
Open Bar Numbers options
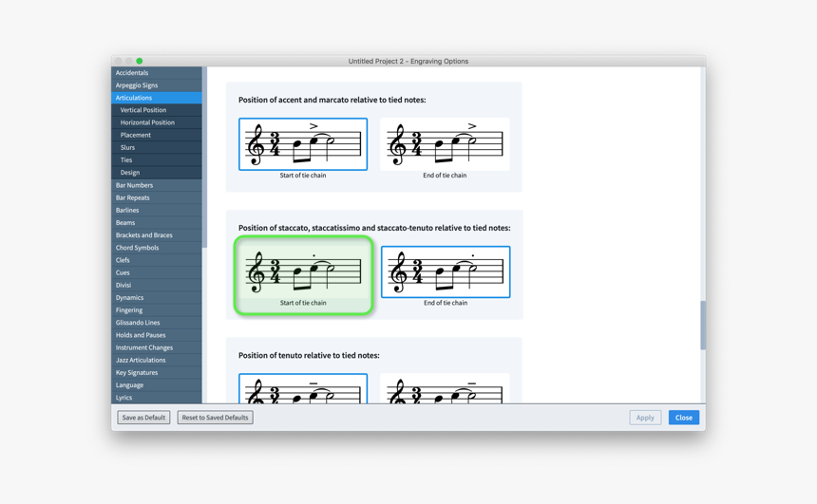[x=134, y=185]
